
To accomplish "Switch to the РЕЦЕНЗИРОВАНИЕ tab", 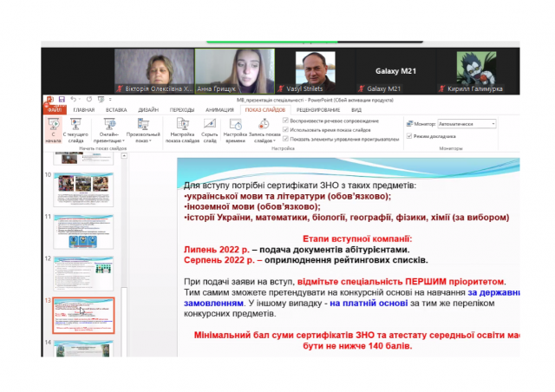I will click(x=318, y=110).
